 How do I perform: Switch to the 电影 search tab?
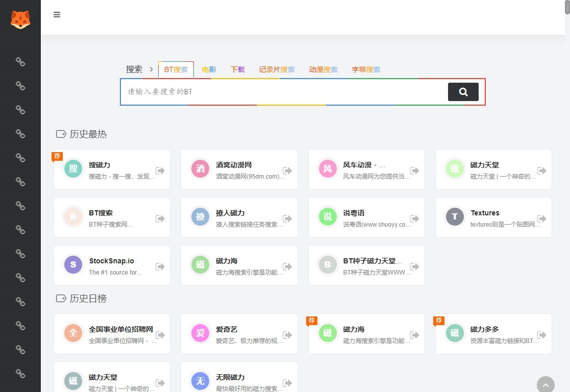[x=209, y=69]
